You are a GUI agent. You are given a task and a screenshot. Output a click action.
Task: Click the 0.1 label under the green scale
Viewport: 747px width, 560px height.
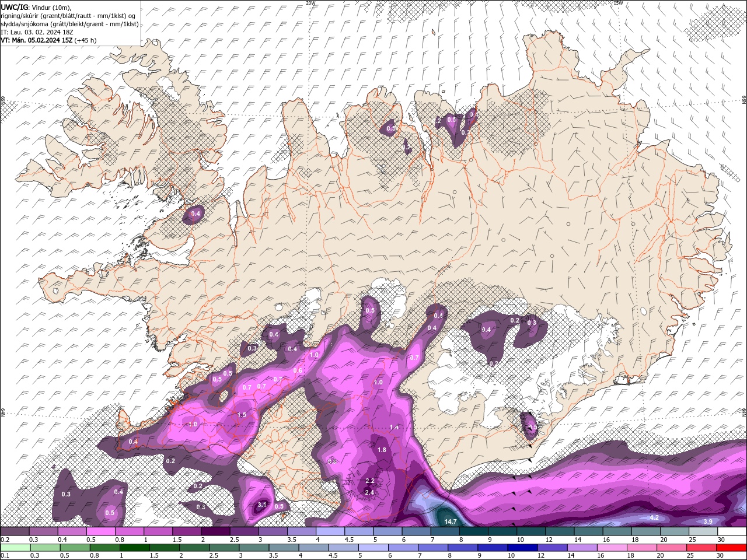point(4,556)
